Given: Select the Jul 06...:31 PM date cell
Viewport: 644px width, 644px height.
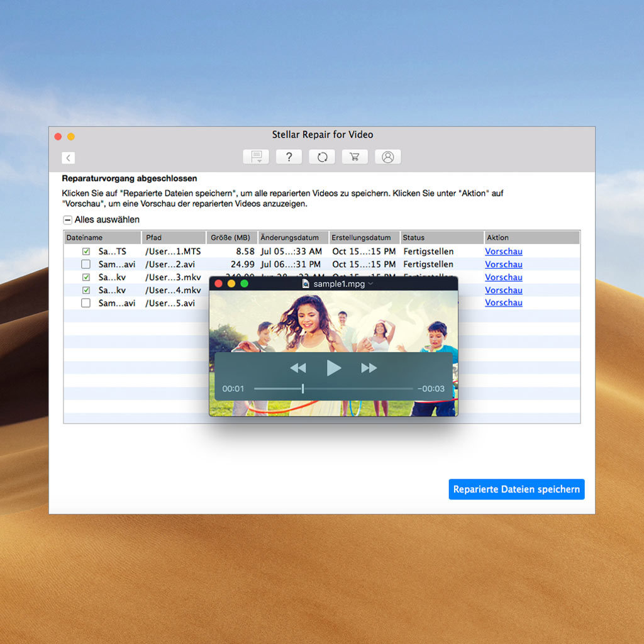Looking at the screenshot, I should [x=291, y=264].
